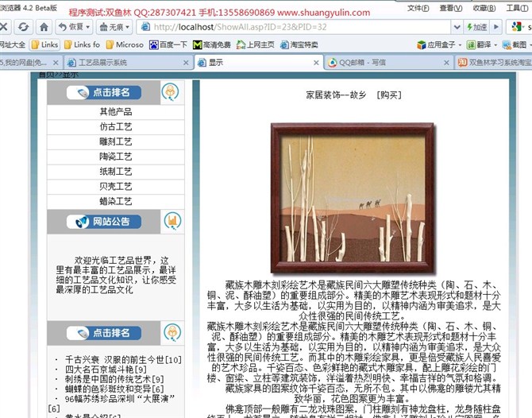The height and width of the screenshot is (418, 532).
Task: Open the 百度一下 bookmark
Action: [168, 45]
